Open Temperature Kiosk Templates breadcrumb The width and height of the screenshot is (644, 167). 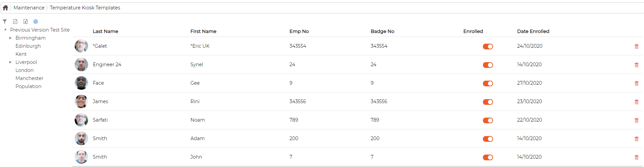tap(85, 8)
